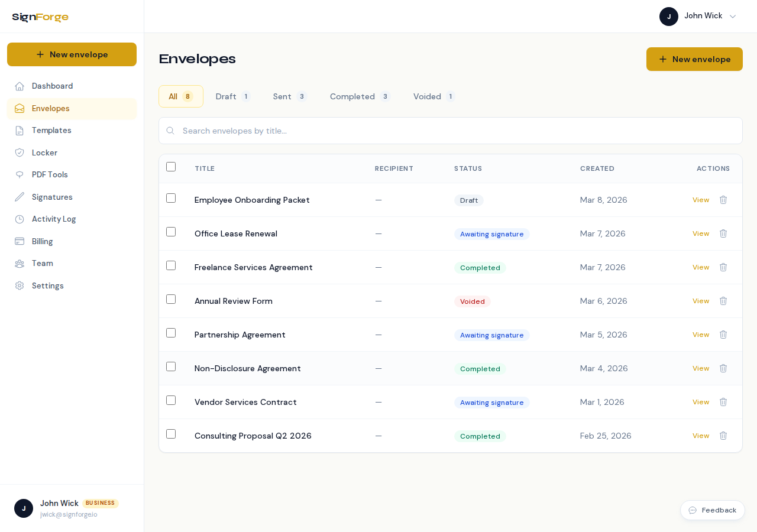The height and width of the screenshot is (532, 757).
Task: Delete Annual Review Form via trash icon
Action: coord(723,301)
